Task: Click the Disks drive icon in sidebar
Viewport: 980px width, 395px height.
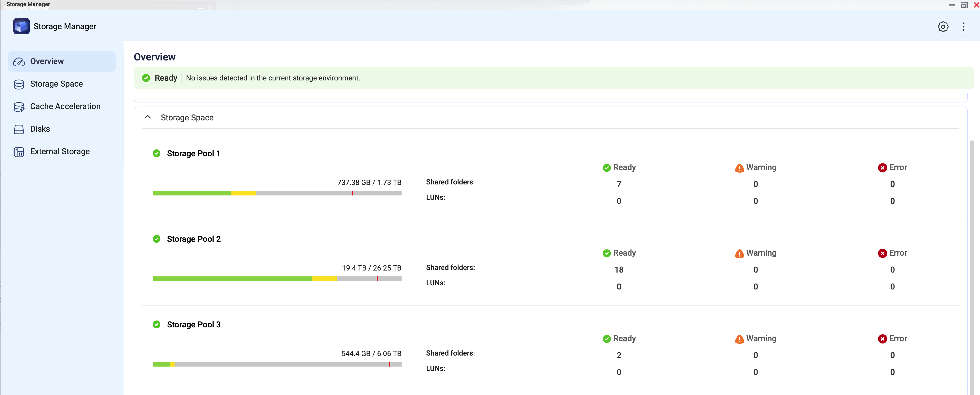Action: click(19, 129)
